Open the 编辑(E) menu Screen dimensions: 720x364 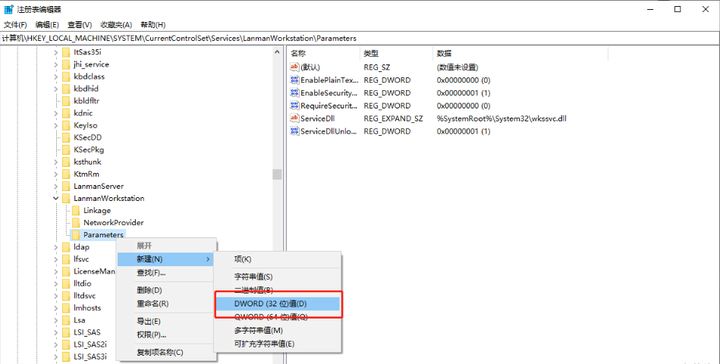pyautogui.click(x=47, y=25)
